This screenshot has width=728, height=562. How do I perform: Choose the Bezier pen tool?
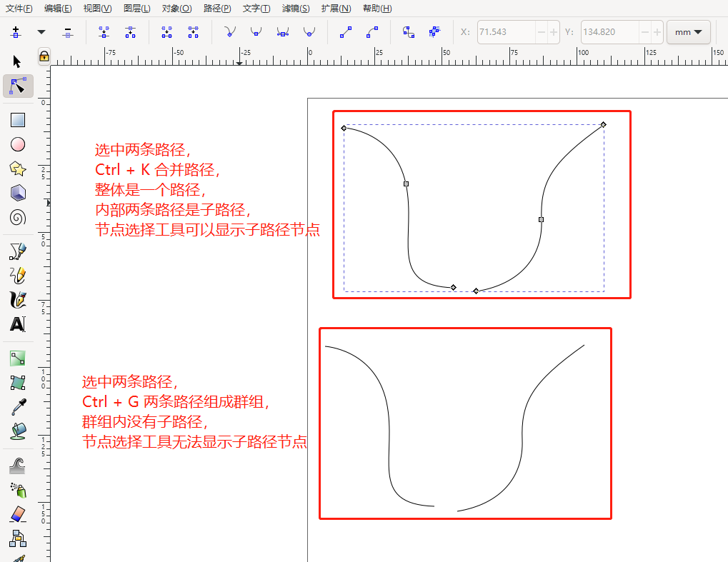(18, 251)
